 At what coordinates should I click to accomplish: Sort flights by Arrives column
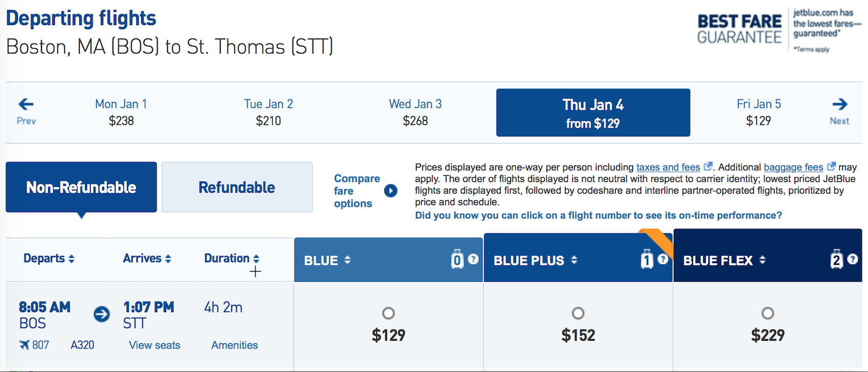147,258
